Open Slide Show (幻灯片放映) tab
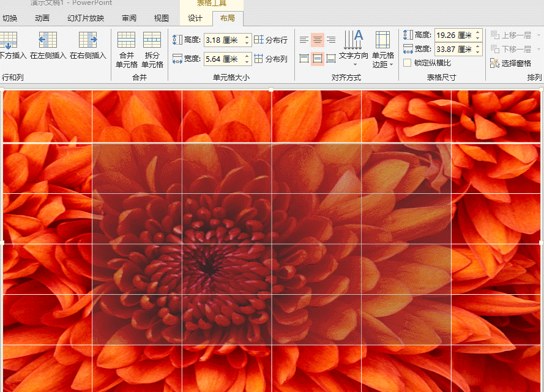Viewport: 544px width, 392px height. (86, 18)
